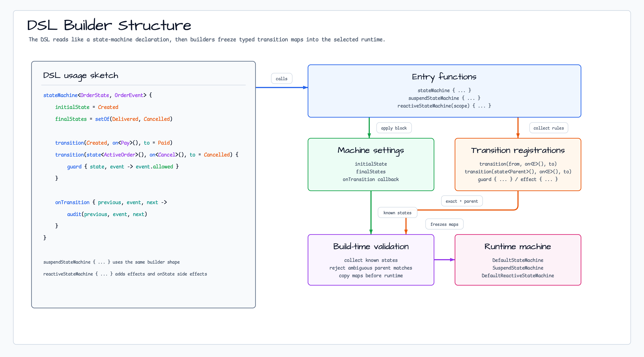Select "onTransition callback" in Machine settings

(371, 179)
